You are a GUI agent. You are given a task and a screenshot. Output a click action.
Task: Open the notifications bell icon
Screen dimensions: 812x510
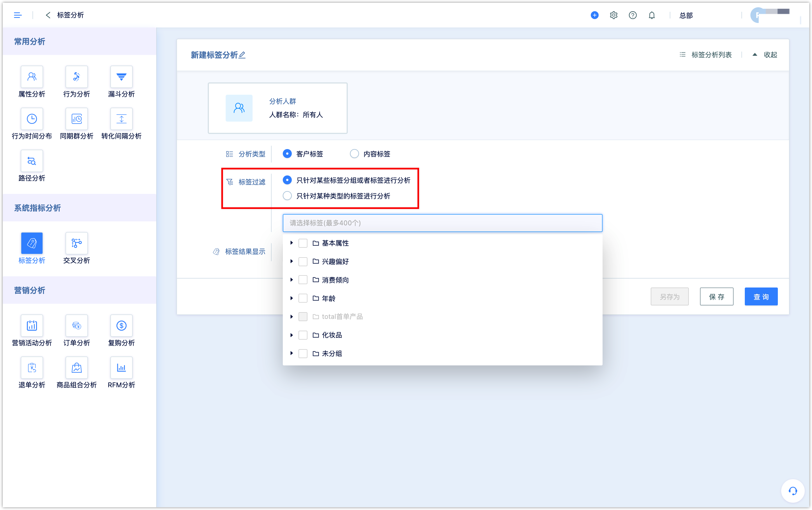tap(652, 15)
